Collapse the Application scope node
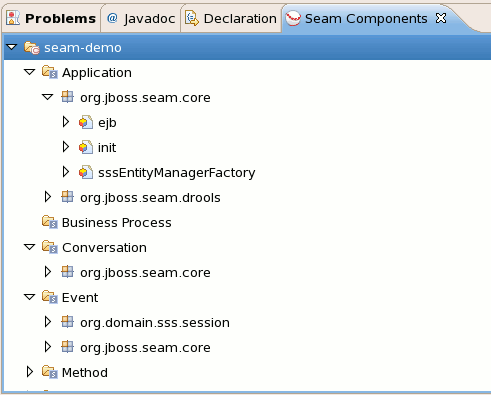Screen dimensions: 491x395 tap(30, 72)
